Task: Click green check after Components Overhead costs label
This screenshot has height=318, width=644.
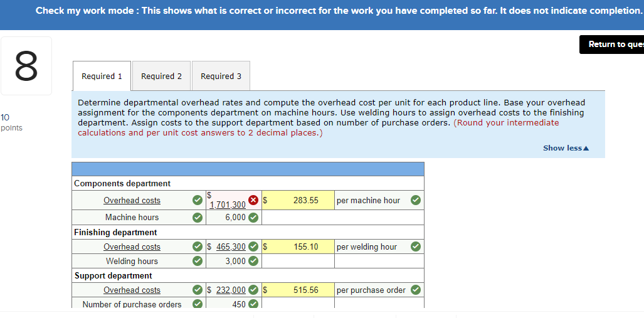Action: point(198,200)
